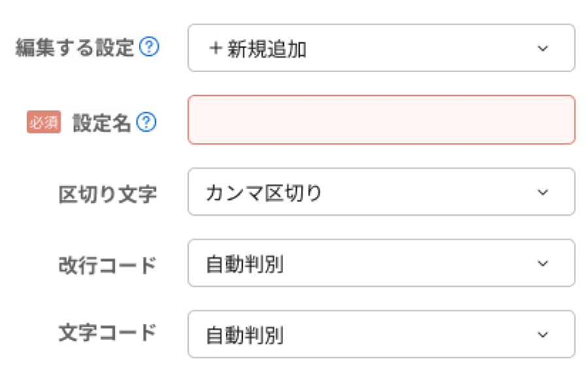Click chevron arrow in 編集する設定 dropdown

pos(542,49)
